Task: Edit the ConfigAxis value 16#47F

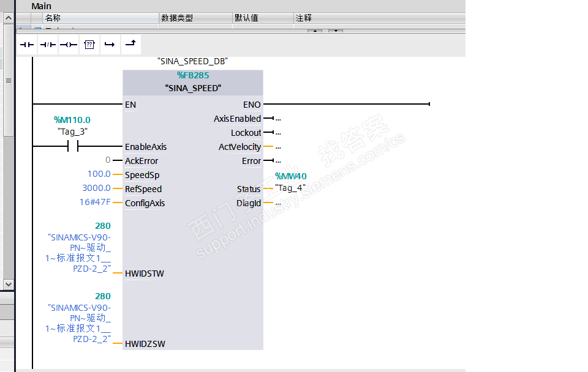Action: tap(95, 202)
